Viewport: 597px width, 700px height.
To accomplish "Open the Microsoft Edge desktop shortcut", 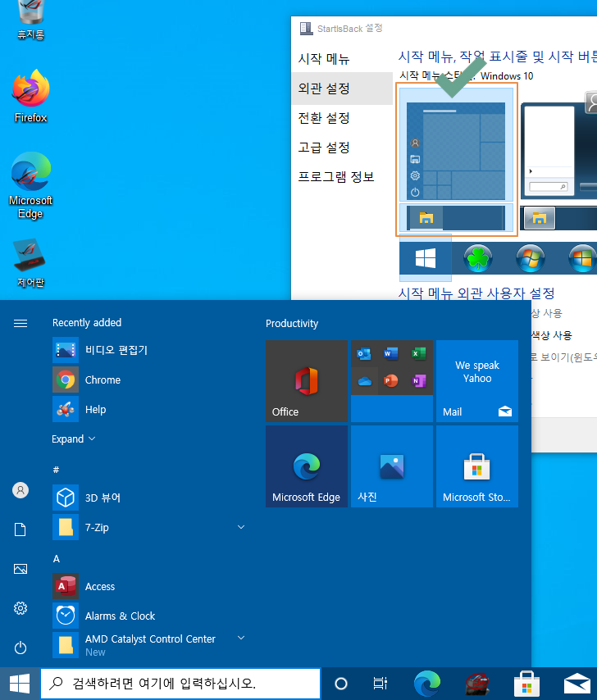I will click(x=30, y=184).
